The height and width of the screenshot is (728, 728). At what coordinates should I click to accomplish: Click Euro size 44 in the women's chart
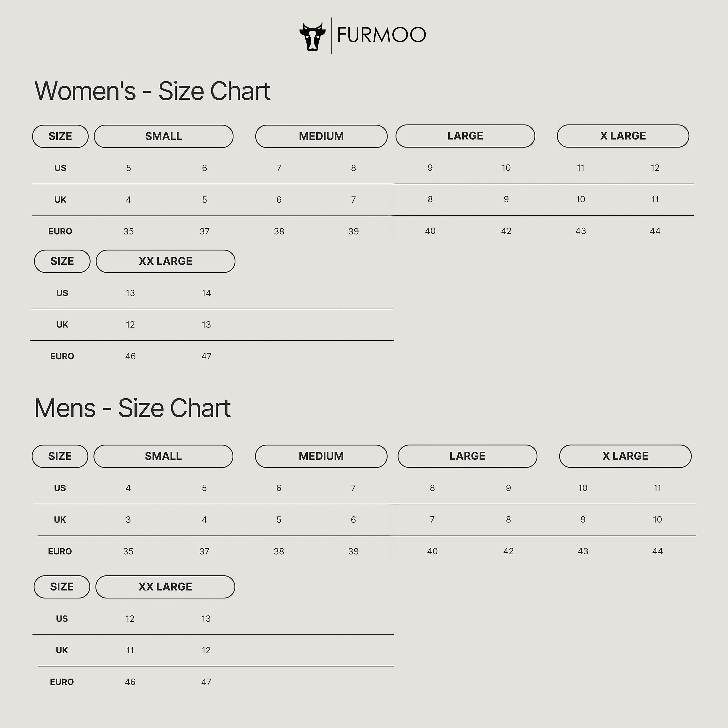tap(655, 231)
